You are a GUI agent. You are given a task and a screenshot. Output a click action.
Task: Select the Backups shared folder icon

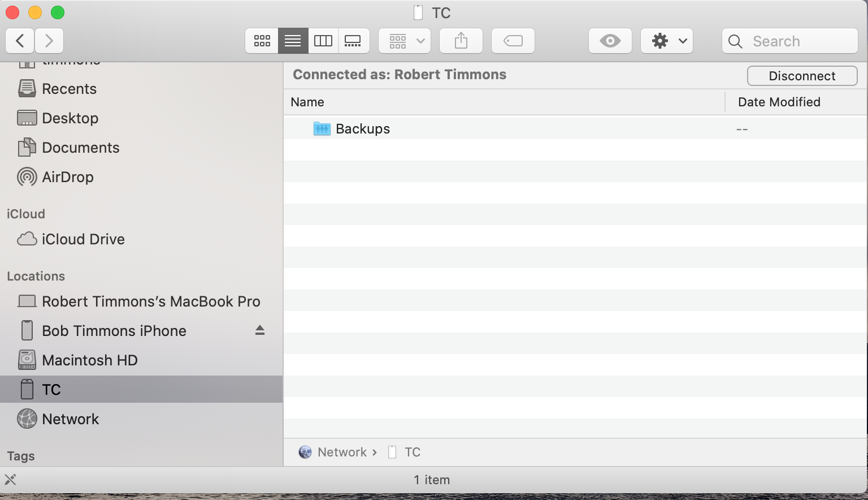click(322, 128)
